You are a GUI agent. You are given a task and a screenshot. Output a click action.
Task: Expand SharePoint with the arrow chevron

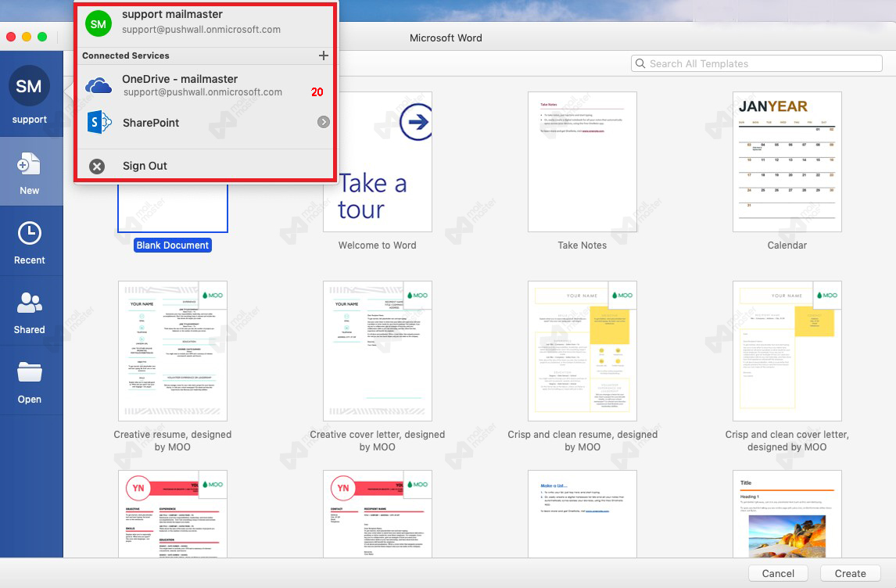(324, 122)
